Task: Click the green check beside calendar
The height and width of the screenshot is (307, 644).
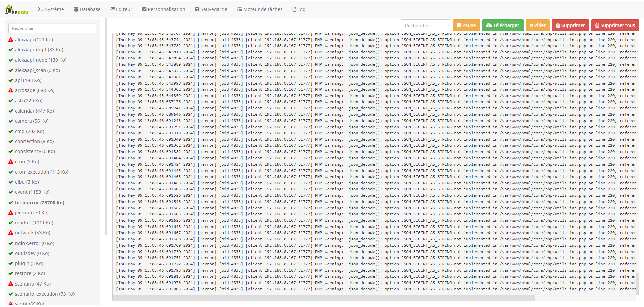Action: coord(11,111)
